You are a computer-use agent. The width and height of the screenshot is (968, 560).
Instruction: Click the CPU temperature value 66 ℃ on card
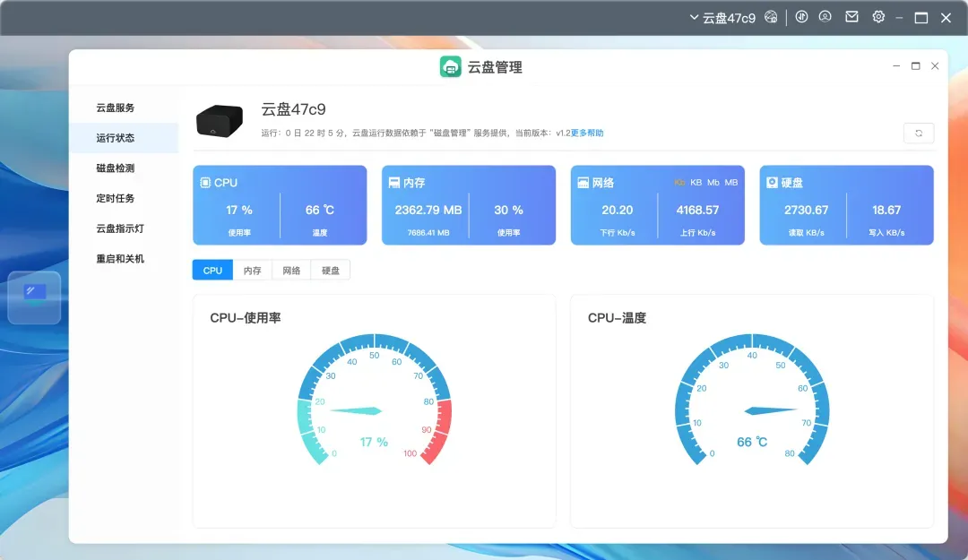tap(320, 211)
